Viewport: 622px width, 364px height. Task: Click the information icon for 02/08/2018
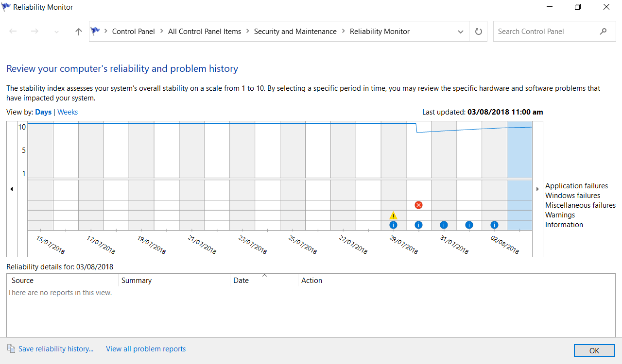point(494,225)
